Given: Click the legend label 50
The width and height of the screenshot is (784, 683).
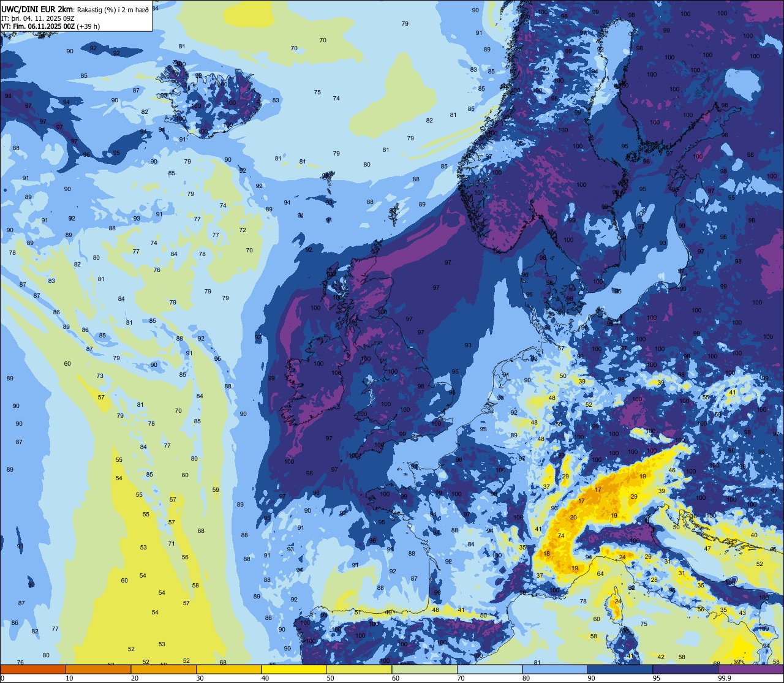Looking at the screenshot, I should [330, 678].
